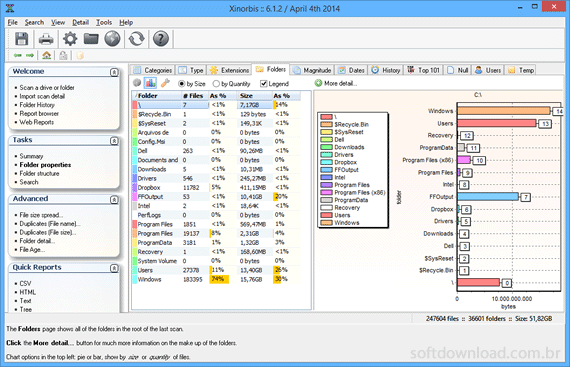
Task: Click the Save floppy disk icon
Action: pos(21,39)
